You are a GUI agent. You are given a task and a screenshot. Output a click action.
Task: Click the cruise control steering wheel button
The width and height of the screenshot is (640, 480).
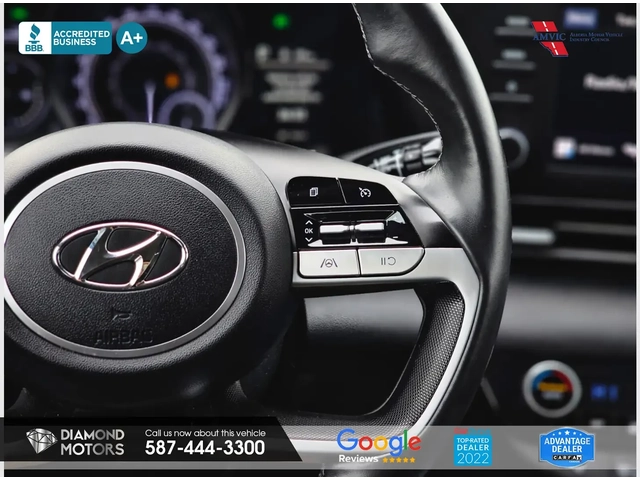point(366,191)
